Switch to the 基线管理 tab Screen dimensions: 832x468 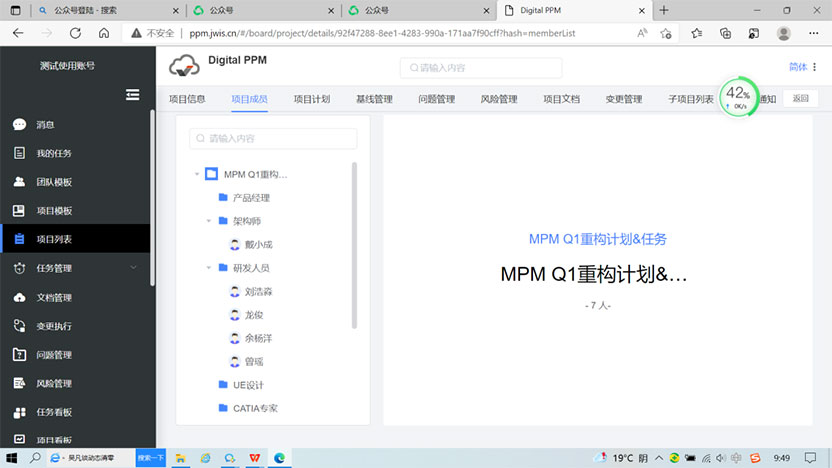374,99
